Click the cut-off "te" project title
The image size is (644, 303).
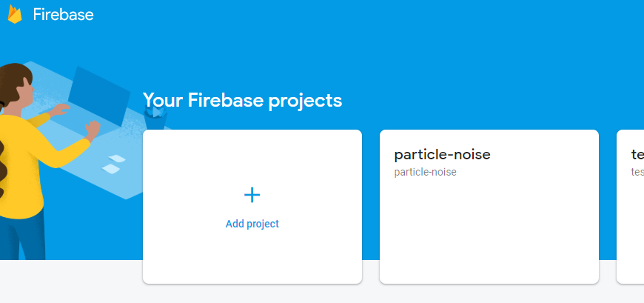pyautogui.click(x=637, y=155)
